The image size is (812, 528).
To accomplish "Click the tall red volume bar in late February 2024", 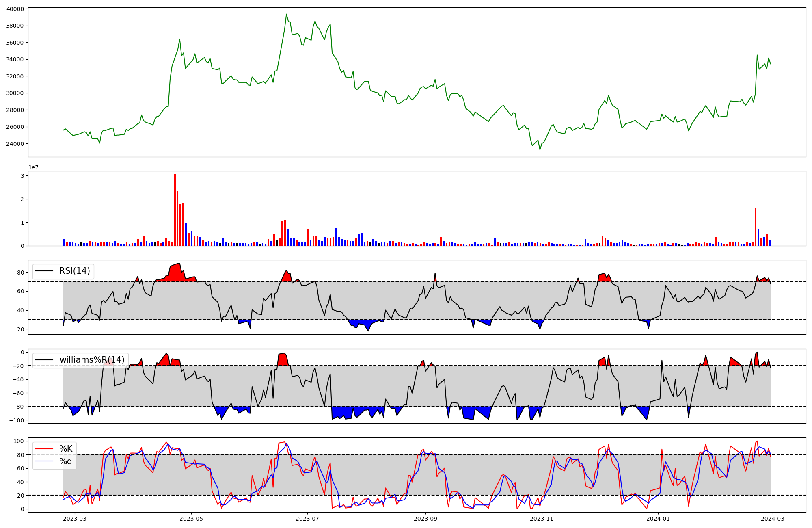I will (x=756, y=227).
